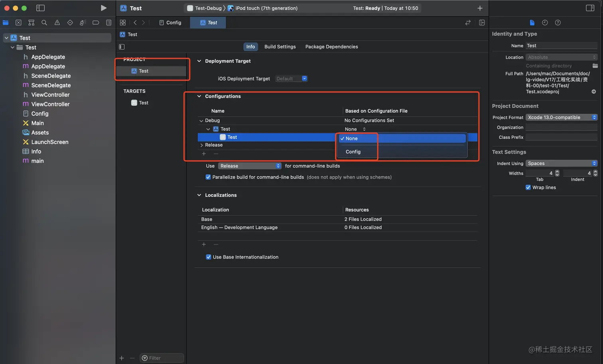
Task: Collapse the Deployment Target section
Action: tap(199, 61)
